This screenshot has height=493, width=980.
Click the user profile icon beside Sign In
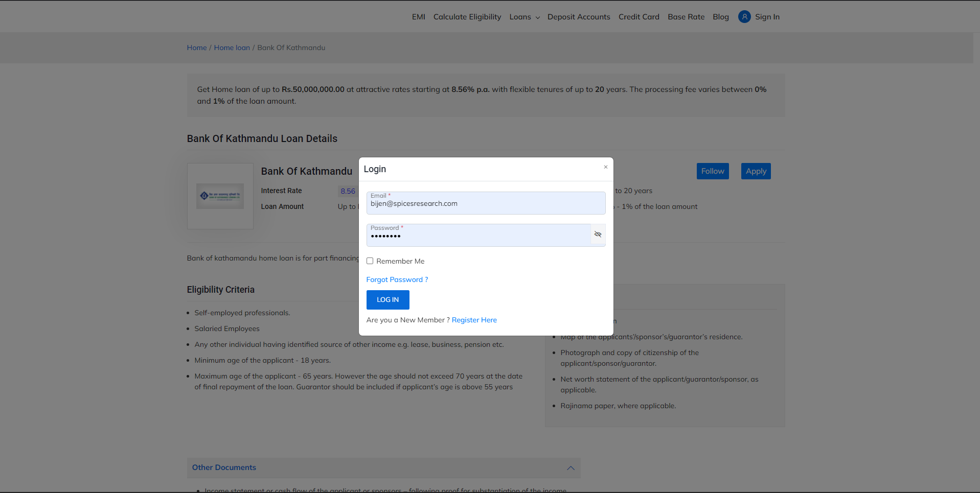click(x=744, y=17)
